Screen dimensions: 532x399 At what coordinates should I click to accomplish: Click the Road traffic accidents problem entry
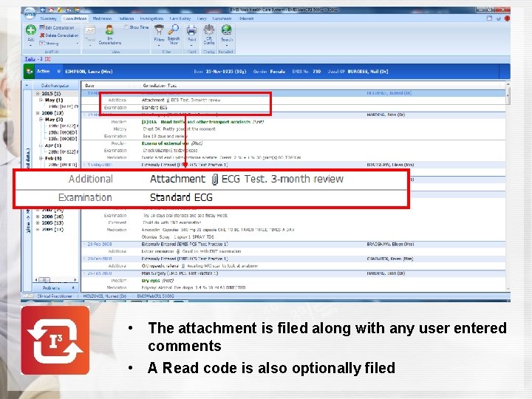[x=202, y=122]
